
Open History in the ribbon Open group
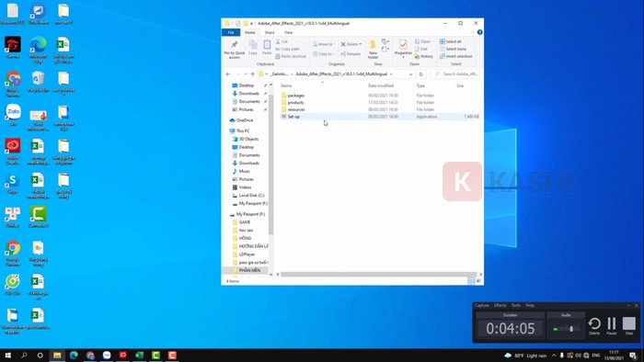pos(424,56)
